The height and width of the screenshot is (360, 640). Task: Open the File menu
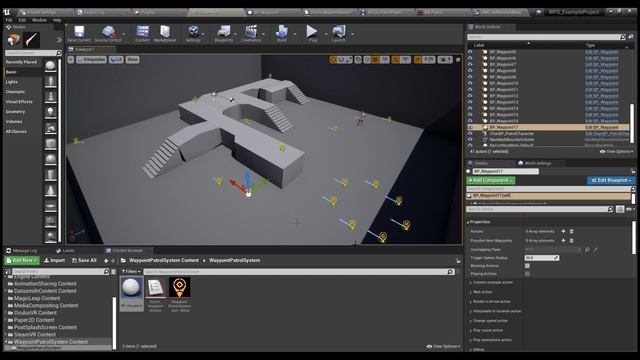9,20
